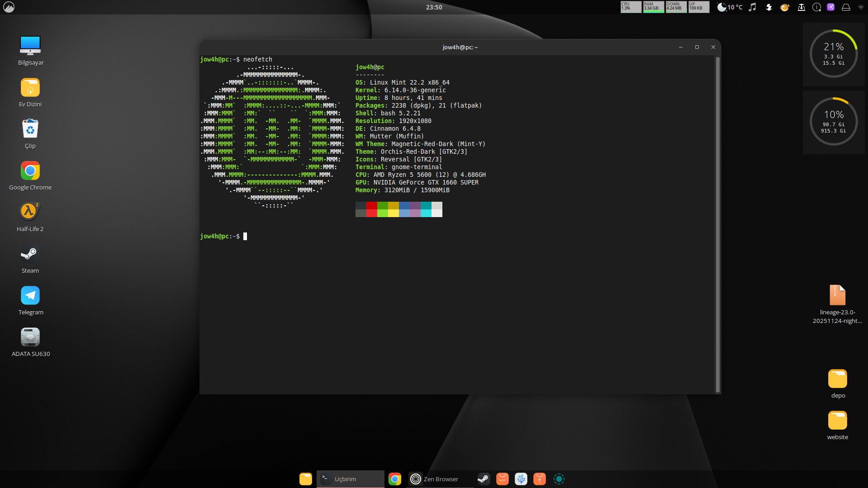
Task: Click the terminal prompt line with cursor
Action: point(223,236)
